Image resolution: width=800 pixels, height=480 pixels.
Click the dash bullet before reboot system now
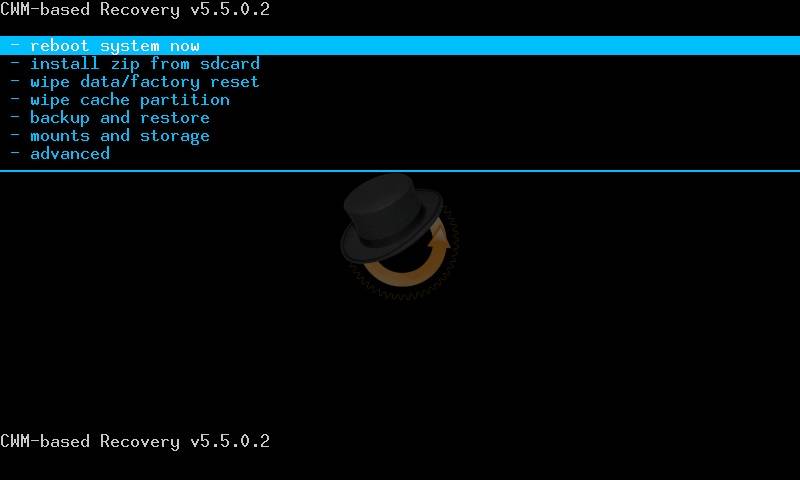15,45
